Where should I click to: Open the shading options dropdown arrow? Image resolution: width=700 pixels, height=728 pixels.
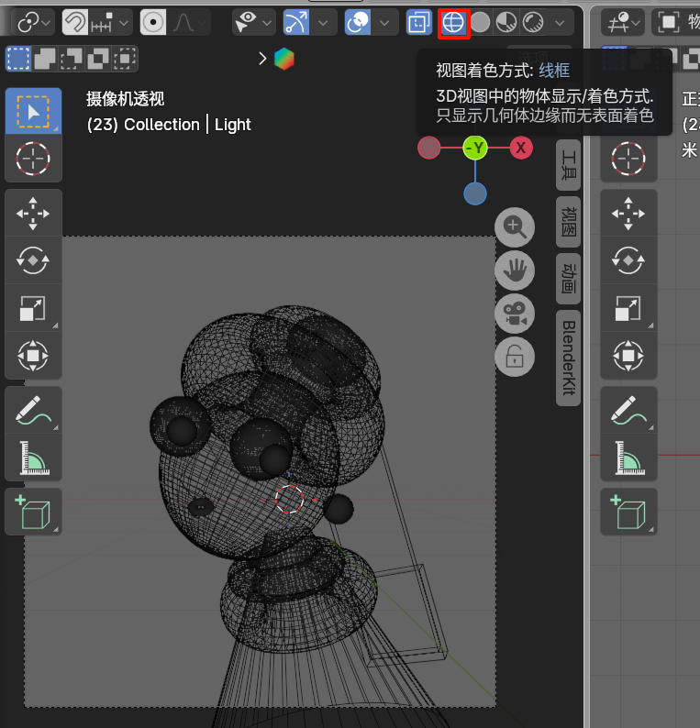click(560, 23)
